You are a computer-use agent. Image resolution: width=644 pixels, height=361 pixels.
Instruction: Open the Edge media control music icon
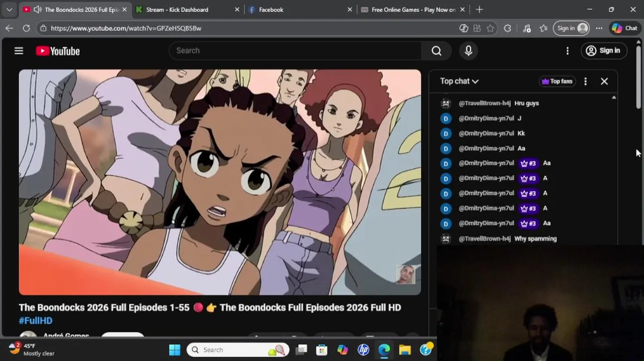pyautogui.click(x=527, y=28)
